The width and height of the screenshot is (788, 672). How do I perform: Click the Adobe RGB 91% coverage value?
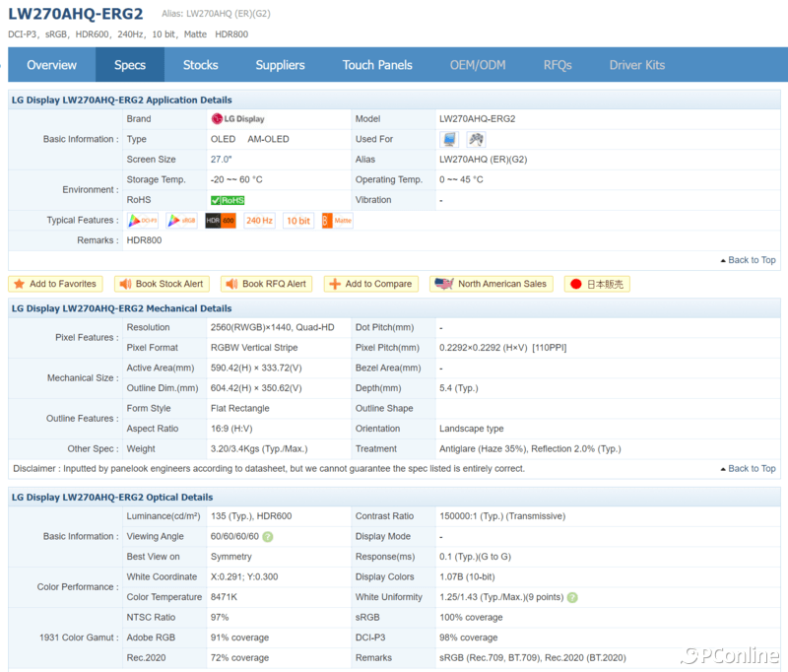(239, 638)
